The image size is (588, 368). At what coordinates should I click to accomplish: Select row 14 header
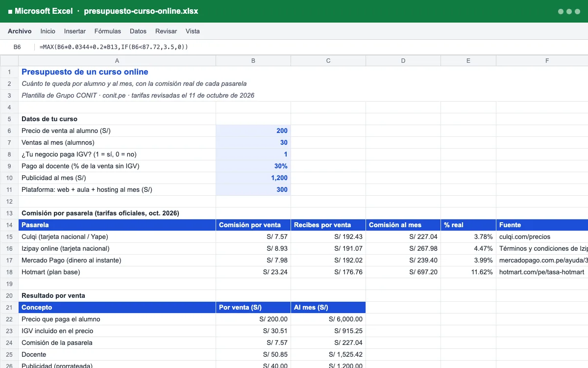[9, 225]
